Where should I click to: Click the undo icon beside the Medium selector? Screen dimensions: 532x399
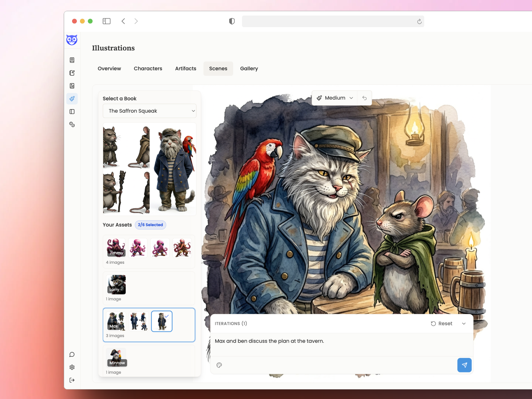click(364, 98)
